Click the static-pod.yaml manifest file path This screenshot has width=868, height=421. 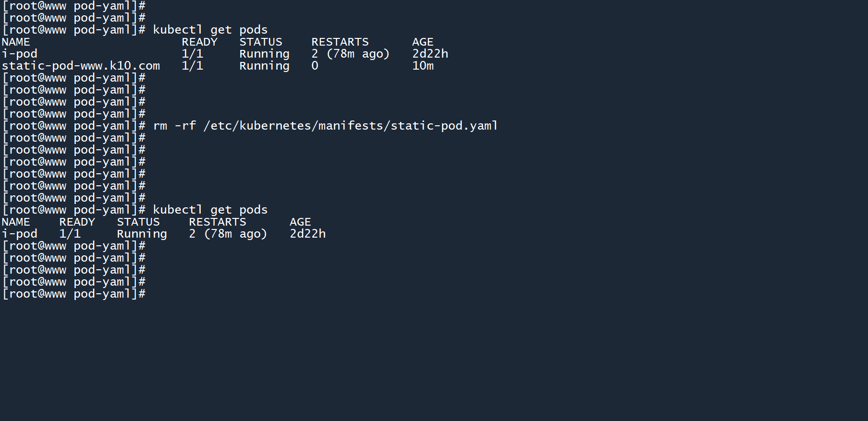[x=350, y=126]
